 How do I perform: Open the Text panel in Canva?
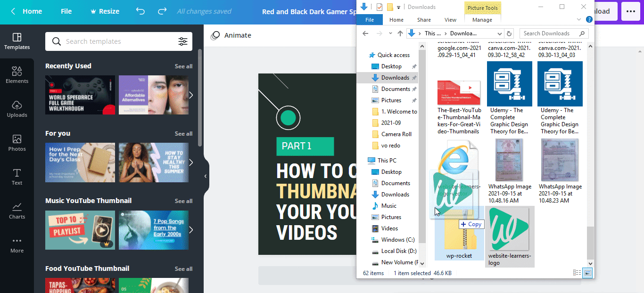[17, 177]
